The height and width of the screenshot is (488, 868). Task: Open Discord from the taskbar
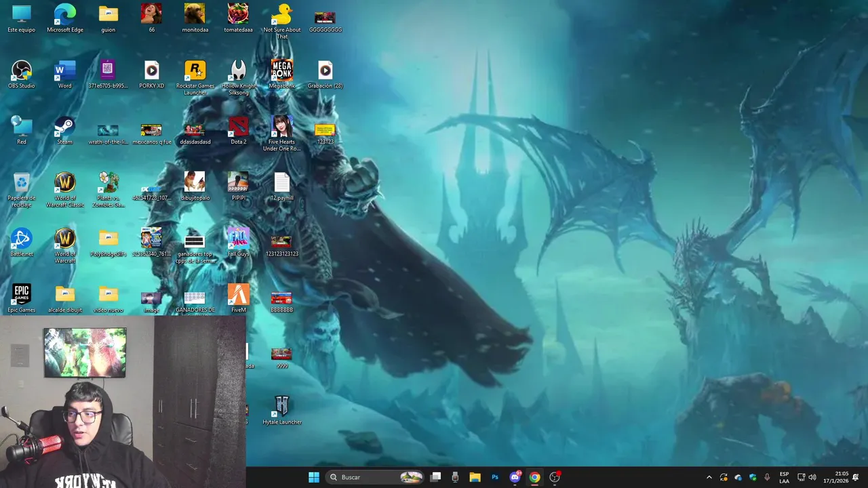[x=515, y=477]
